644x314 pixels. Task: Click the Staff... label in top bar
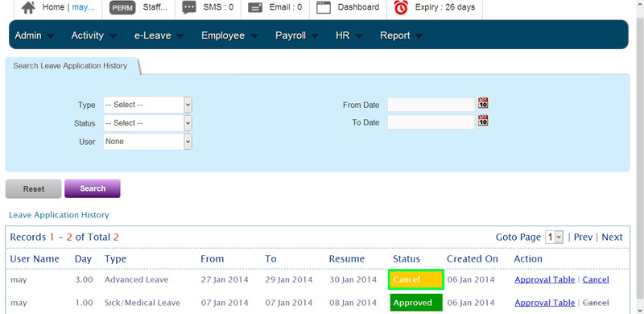pos(155,7)
